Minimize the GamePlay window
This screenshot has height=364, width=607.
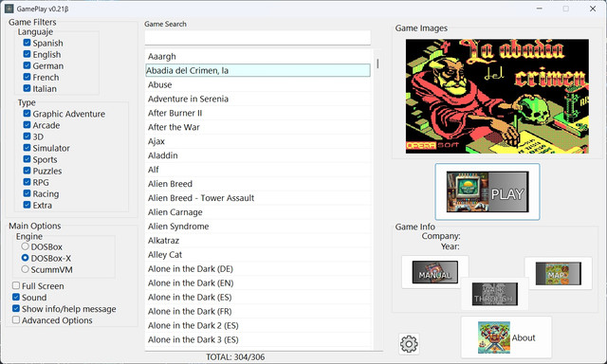point(540,9)
